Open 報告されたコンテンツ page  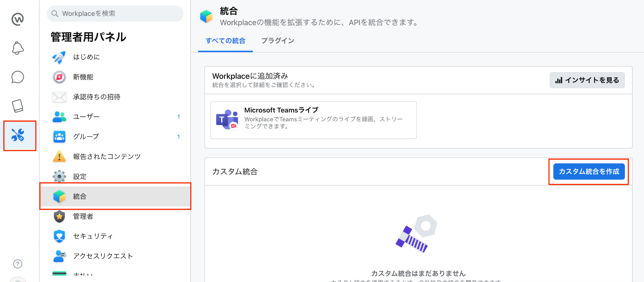pyautogui.click(x=115, y=156)
